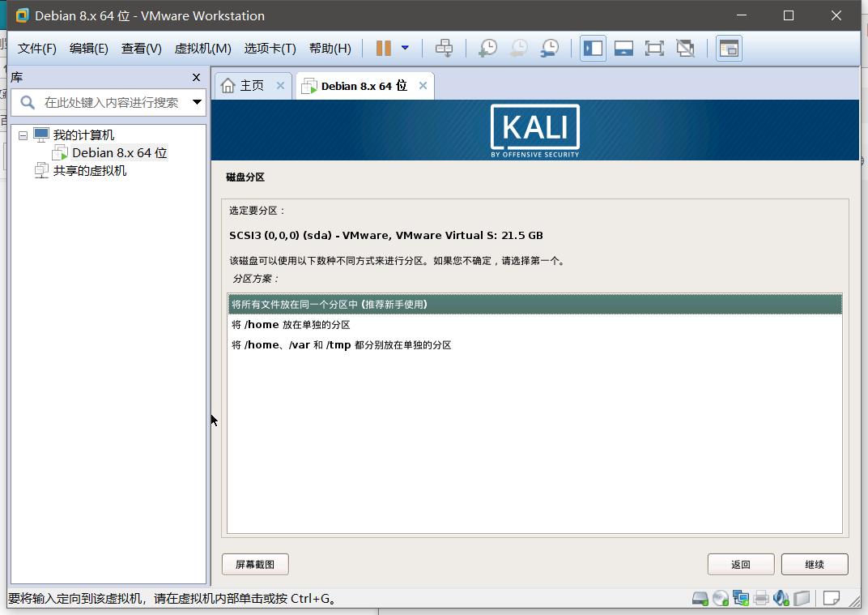Click the printer status icon
Image resolution: width=868 pixels, height=615 pixels.
coord(761,598)
